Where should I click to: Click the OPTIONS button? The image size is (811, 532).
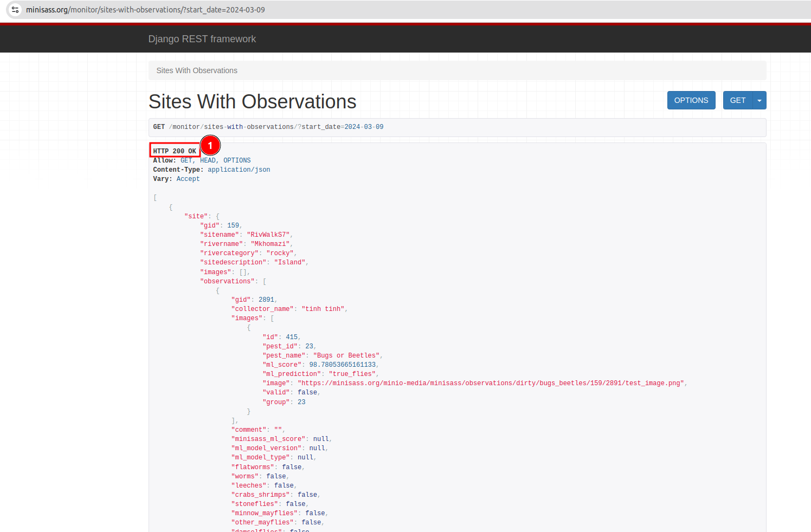(x=691, y=100)
